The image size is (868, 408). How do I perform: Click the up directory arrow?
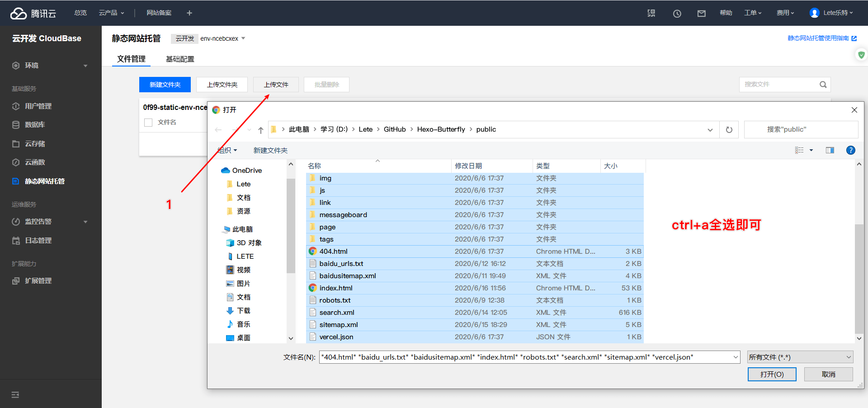261,130
